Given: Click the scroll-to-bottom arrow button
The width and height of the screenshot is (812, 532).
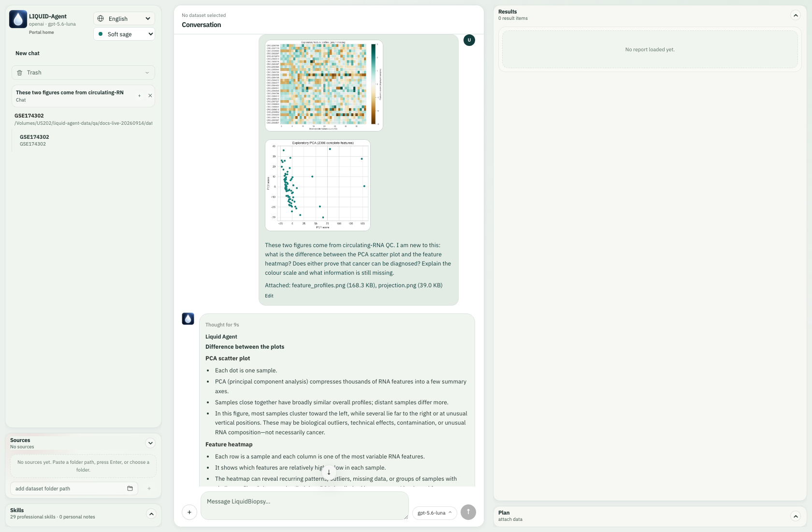Looking at the screenshot, I should (329, 473).
